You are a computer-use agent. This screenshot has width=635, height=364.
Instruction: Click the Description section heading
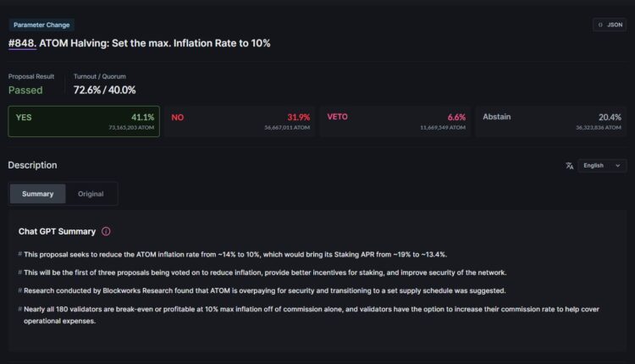[32, 165]
